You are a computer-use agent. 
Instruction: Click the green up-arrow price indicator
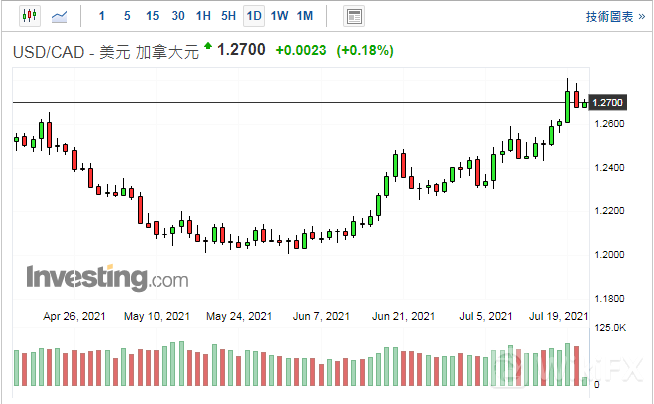pos(207,46)
